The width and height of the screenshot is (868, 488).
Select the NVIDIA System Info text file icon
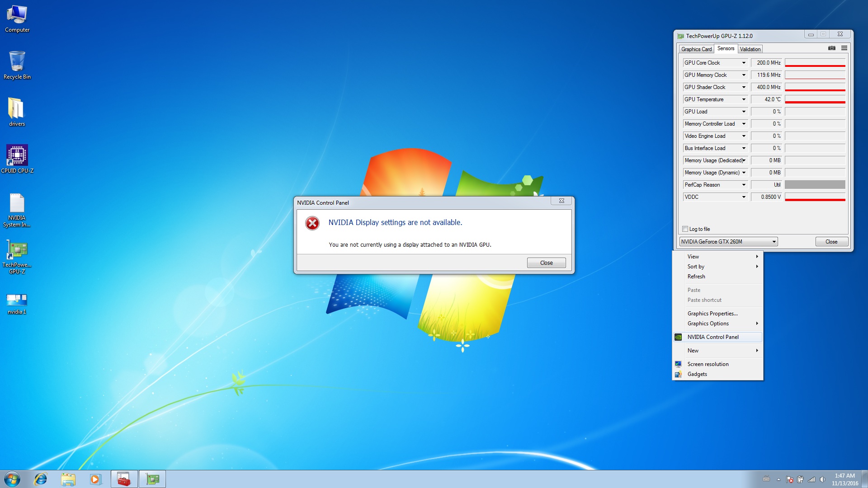(17, 210)
